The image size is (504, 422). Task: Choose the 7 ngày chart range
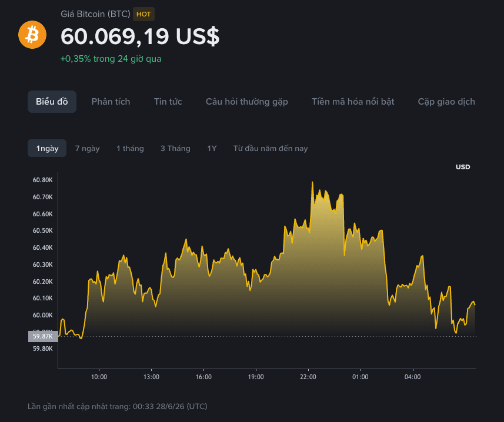point(87,148)
